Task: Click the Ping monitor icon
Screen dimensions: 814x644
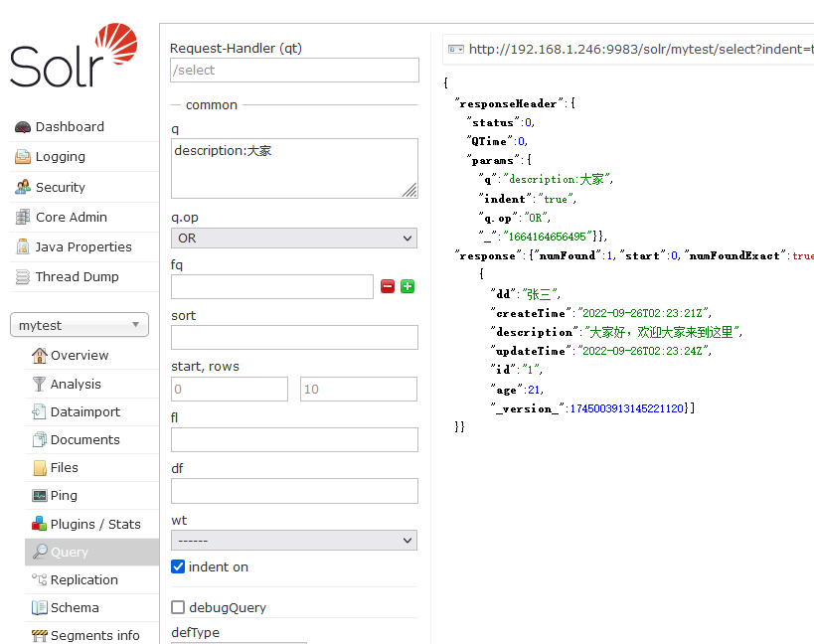Action: click(x=39, y=496)
